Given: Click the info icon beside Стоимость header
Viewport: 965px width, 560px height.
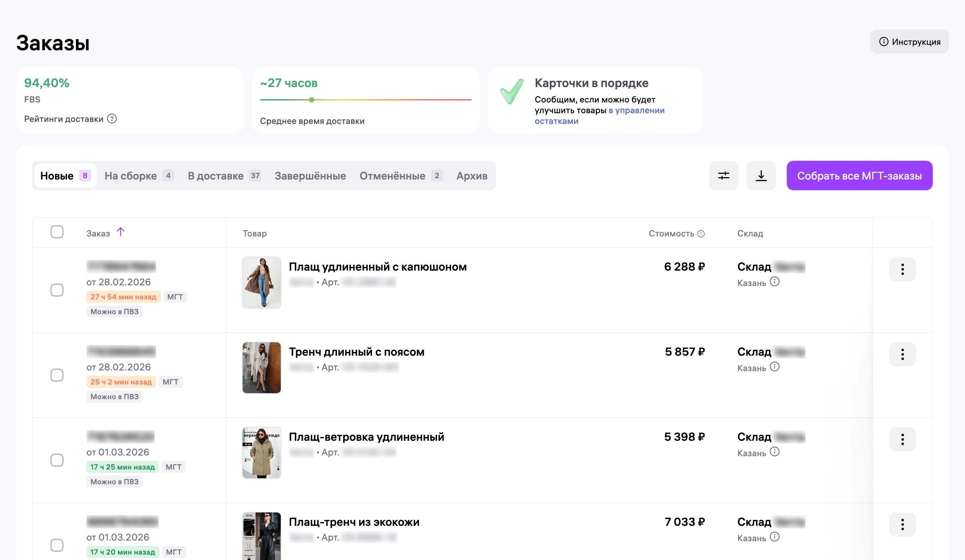Looking at the screenshot, I should point(701,233).
